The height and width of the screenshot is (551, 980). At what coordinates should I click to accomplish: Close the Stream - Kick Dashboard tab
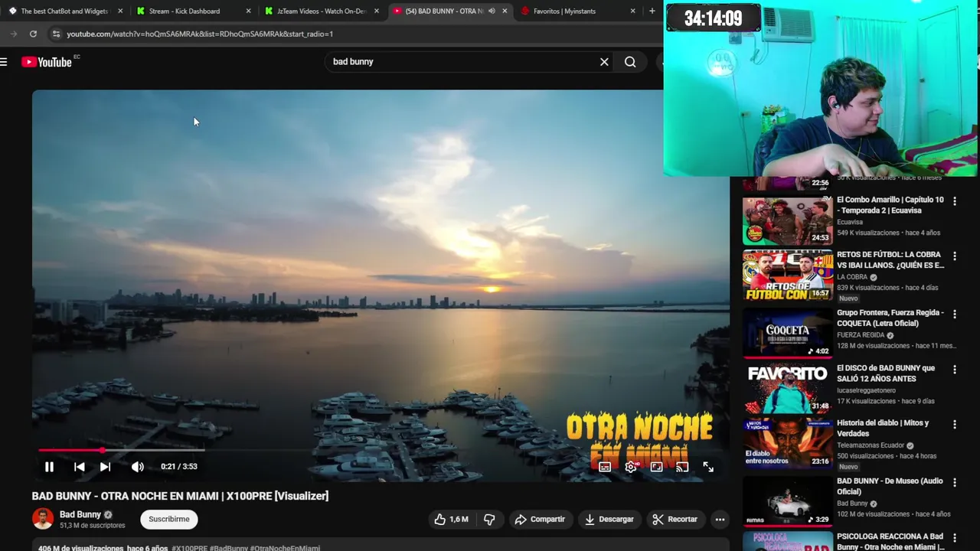(248, 11)
